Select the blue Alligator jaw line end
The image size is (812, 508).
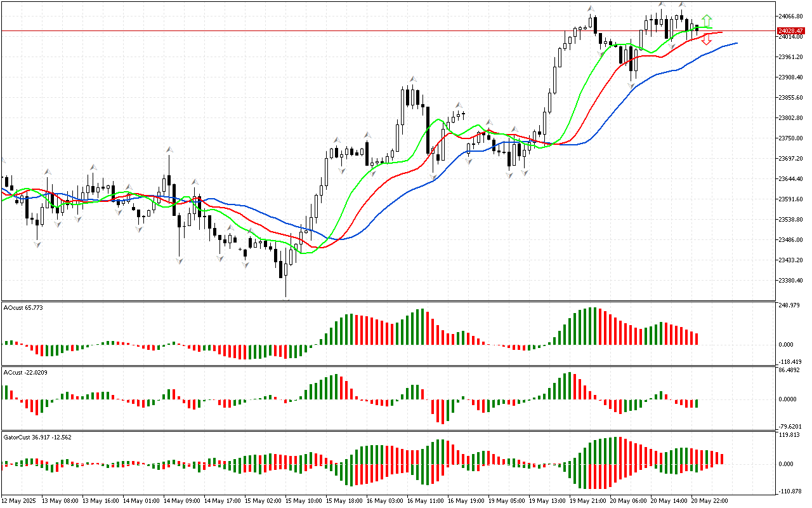click(x=736, y=43)
